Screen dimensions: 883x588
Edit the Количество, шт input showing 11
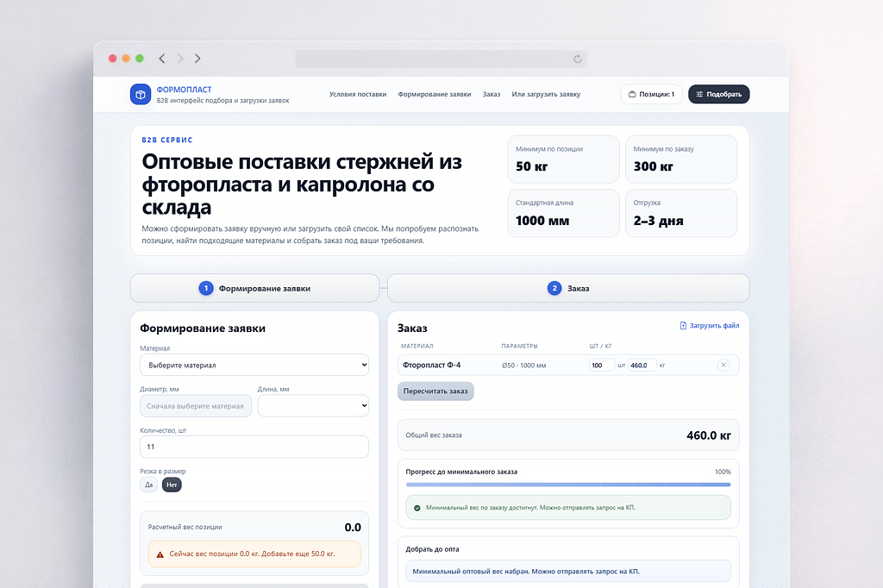point(254,447)
